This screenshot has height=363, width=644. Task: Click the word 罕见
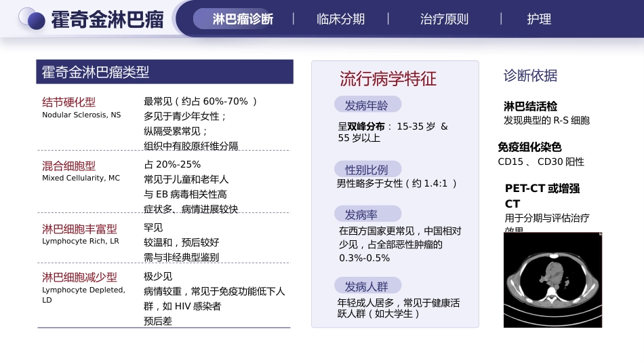[153, 227]
